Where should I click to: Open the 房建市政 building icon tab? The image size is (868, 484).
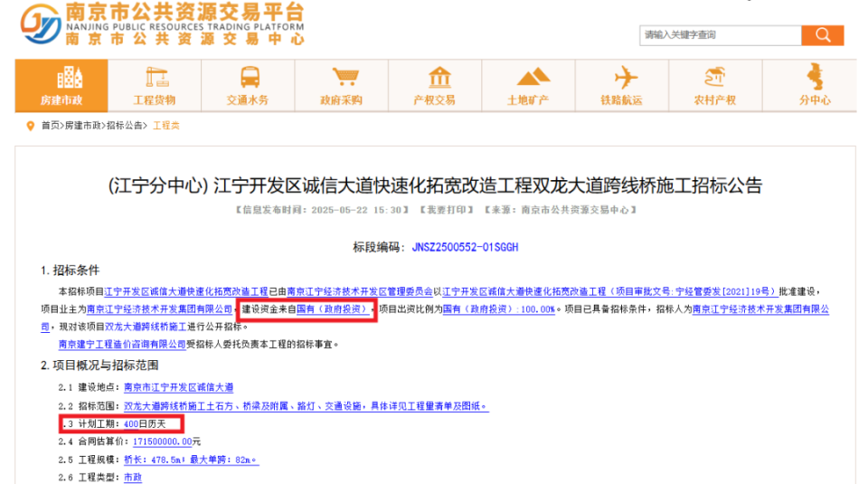[61, 86]
